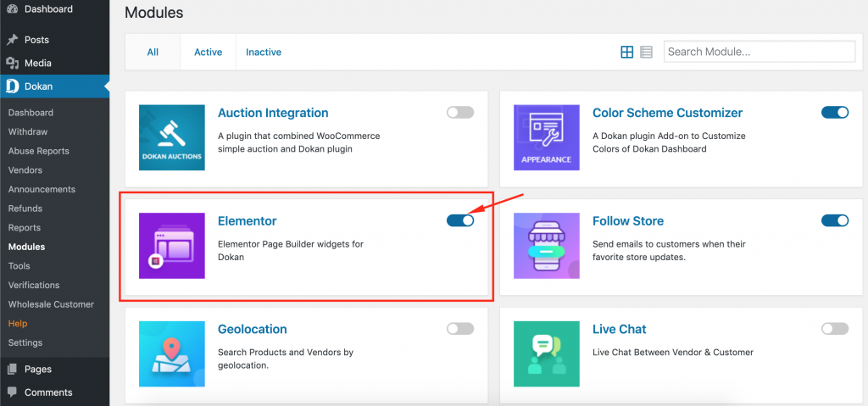The width and height of the screenshot is (868, 406).
Task: Open the Vendors submenu
Action: (x=25, y=170)
